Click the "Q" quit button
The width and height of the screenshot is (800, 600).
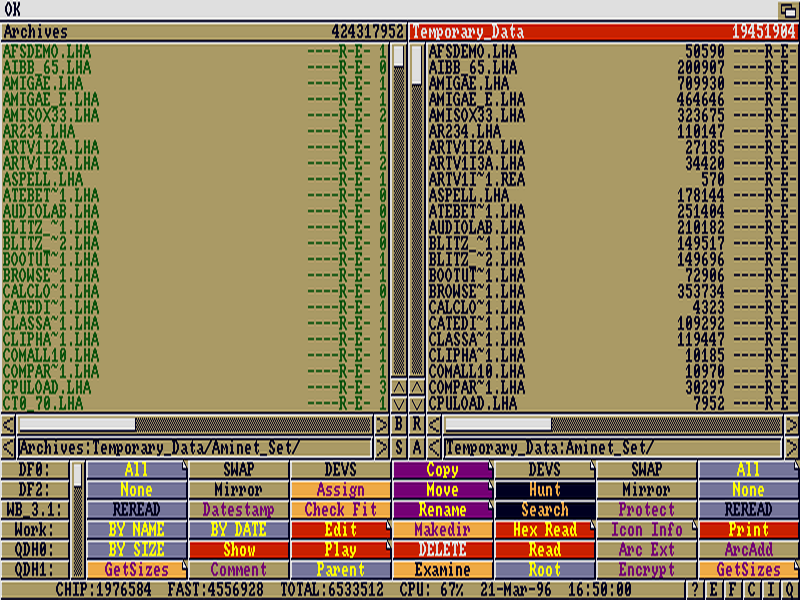789,590
